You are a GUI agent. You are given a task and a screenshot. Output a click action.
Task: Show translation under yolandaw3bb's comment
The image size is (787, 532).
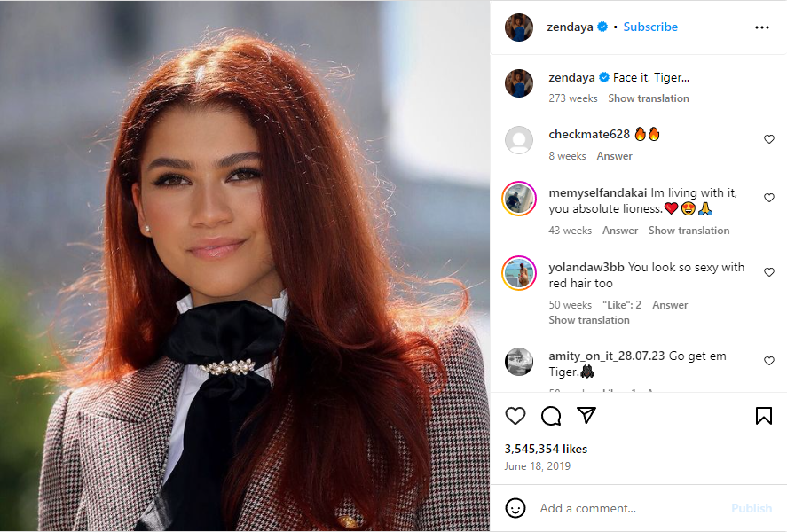pyautogui.click(x=589, y=320)
